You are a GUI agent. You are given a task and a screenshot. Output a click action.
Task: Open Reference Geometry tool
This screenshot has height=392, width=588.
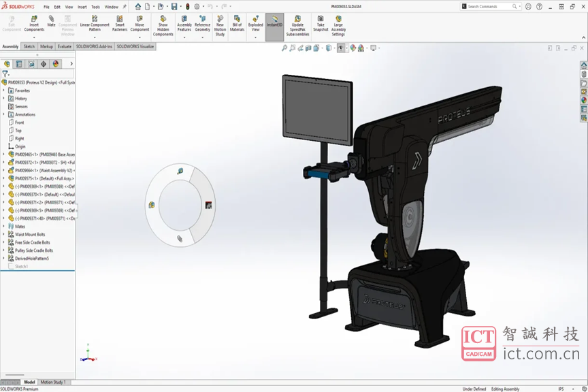click(203, 24)
